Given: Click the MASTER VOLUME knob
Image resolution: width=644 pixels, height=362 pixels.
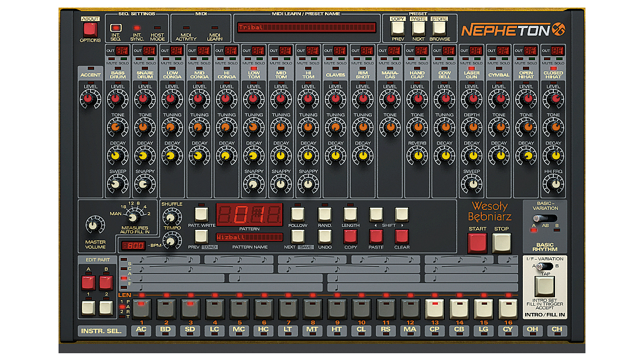Looking at the screenshot, I should 95,225.
